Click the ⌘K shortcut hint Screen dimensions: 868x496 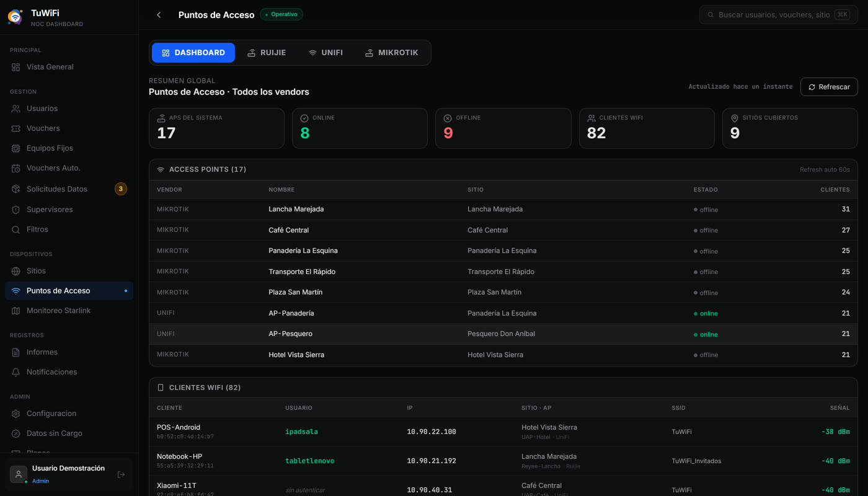click(x=842, y=15)
